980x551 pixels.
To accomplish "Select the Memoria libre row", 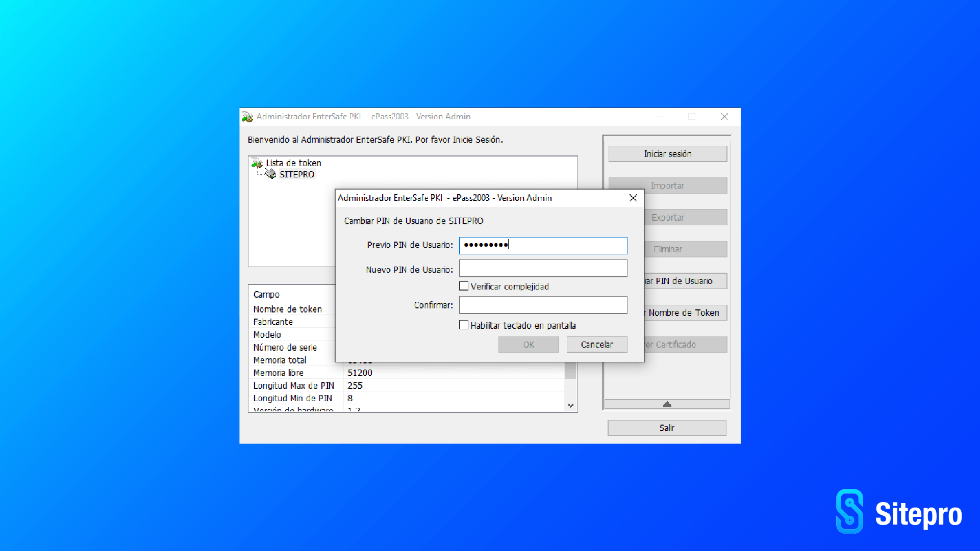I will tap(408, 373).
